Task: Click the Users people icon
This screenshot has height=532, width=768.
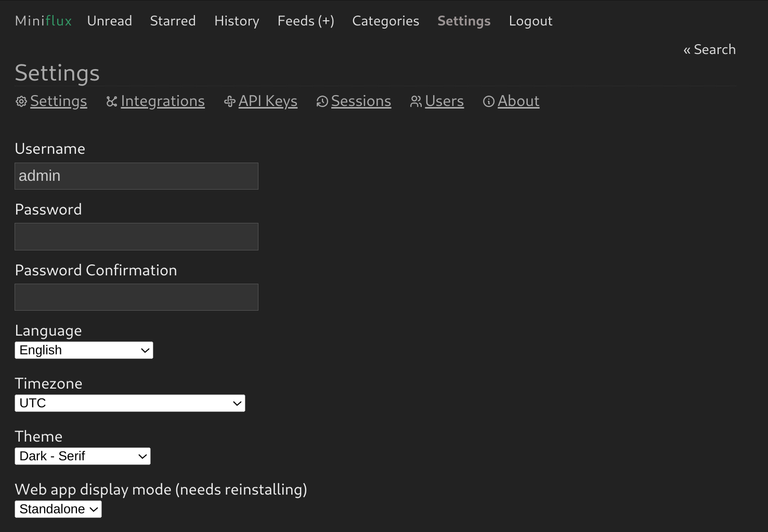Action: pos(416,102)
